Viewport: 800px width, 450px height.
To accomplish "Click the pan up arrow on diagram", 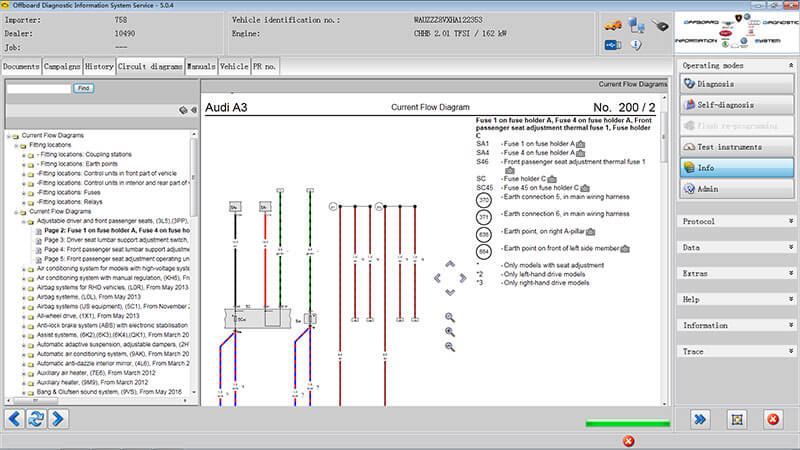I will [449, 264].
